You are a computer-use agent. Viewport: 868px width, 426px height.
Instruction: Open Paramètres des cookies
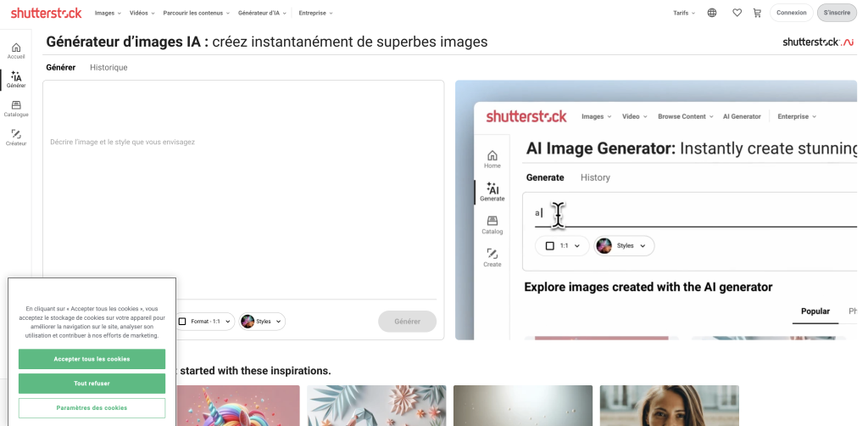click(x=92, y=407)
